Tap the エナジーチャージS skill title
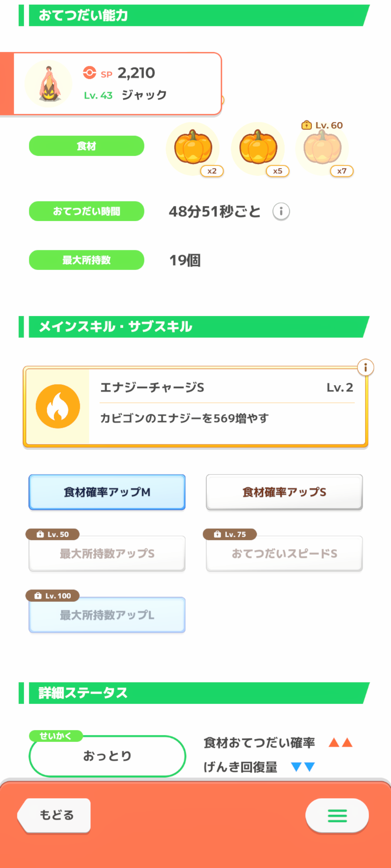Viewport: 391px width, 868px height. [x=152, y=388]
